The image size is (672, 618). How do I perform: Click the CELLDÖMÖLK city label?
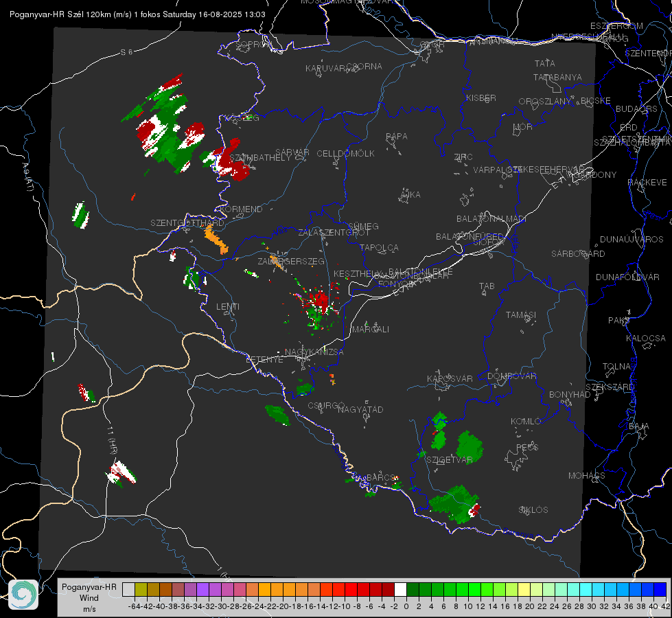tap(346, 154)
